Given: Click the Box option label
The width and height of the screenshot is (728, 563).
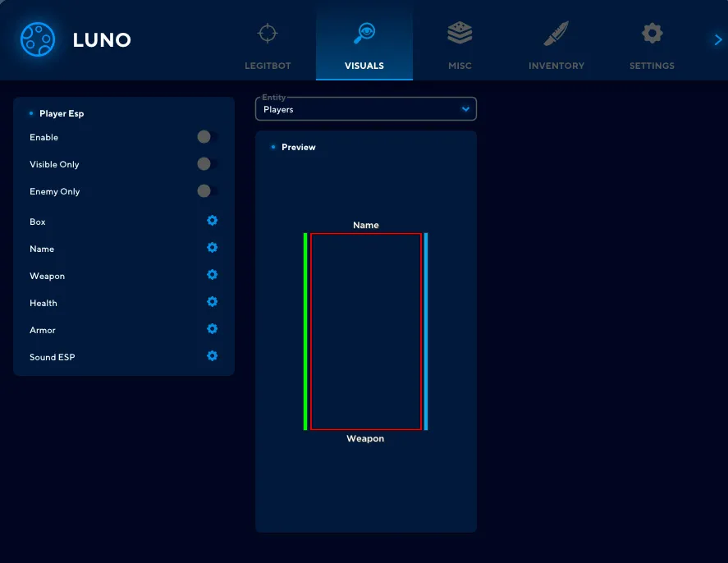Looking at the screenshot, I should click(x=38, y=222).
